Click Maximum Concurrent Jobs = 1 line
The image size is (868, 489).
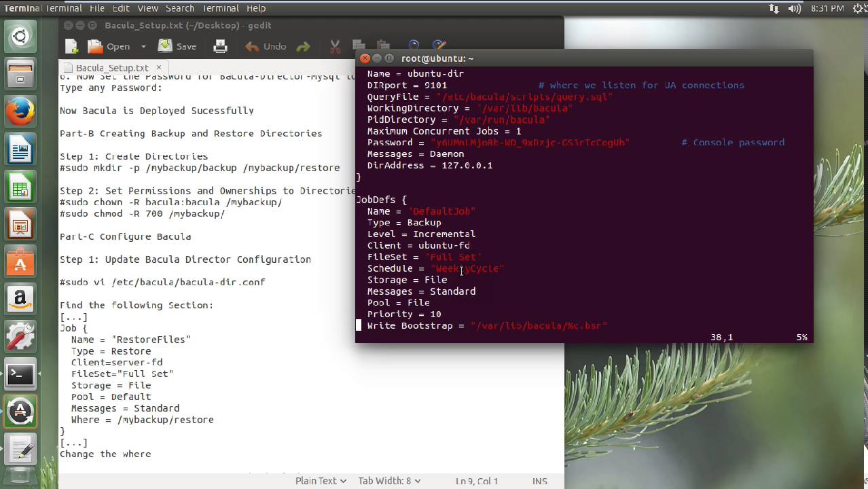pyautogui.click(x=444, y=131)
